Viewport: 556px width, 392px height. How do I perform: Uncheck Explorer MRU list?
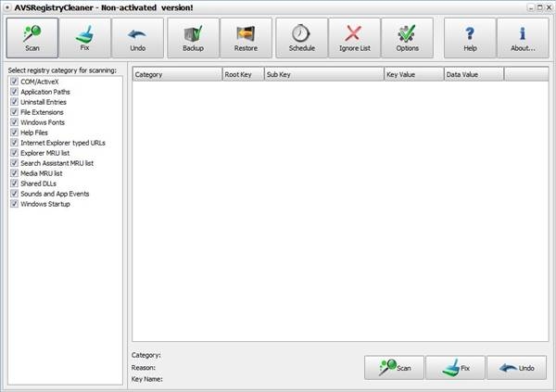click(x=14, y=153)
